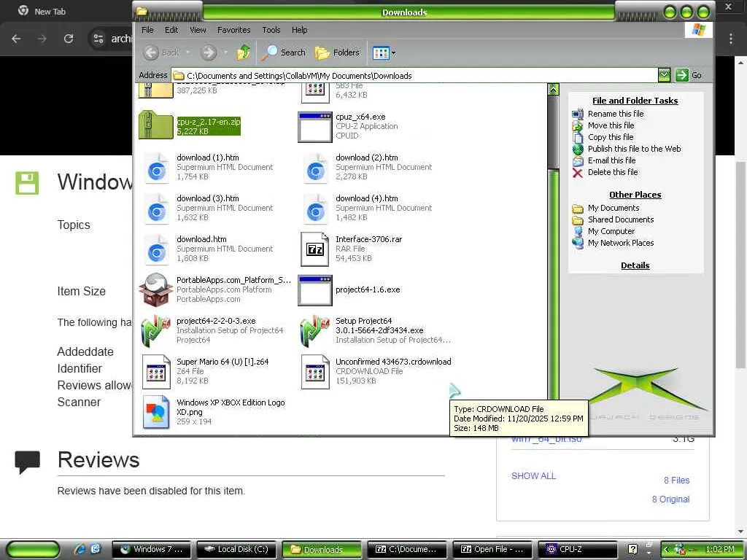Image resolution: width=747 pixels, height=560 pixels.
Task: Expand the Back history dropdown arrow
Action: (x=188, y=52)
